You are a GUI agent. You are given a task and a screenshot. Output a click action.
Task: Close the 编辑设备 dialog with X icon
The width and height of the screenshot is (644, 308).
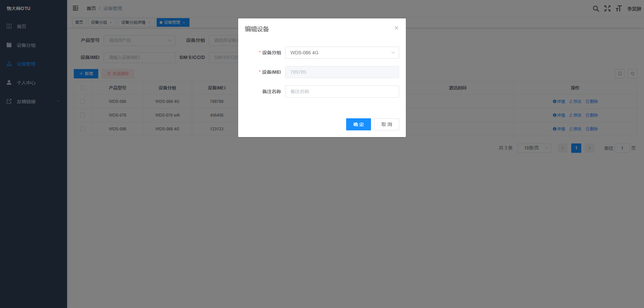coord(396,28)
